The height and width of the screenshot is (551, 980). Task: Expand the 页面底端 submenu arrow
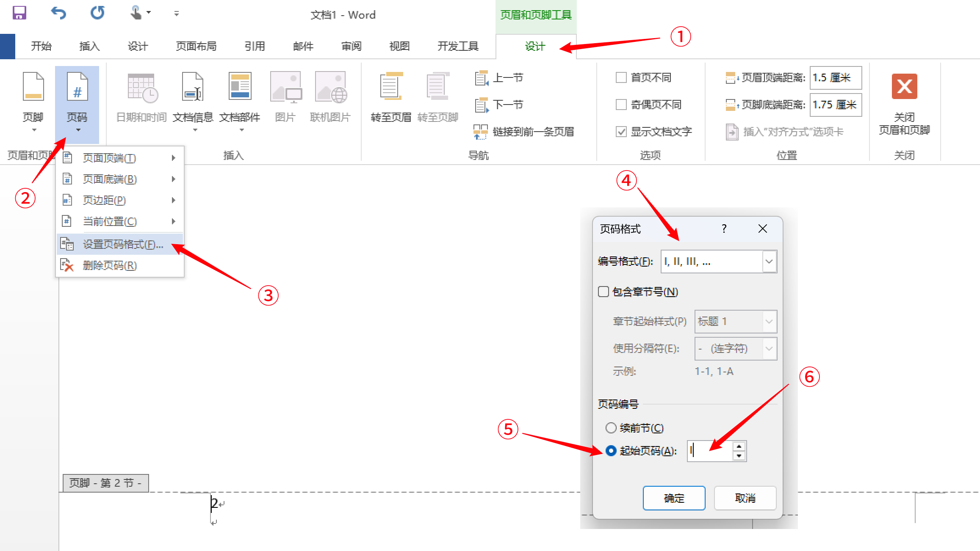click(x=173, y=179)
